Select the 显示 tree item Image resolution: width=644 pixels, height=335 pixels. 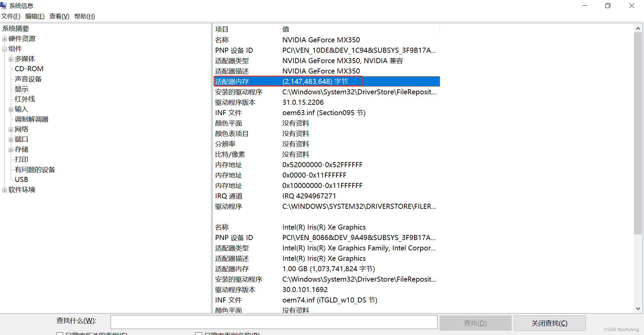coord(22,89)
